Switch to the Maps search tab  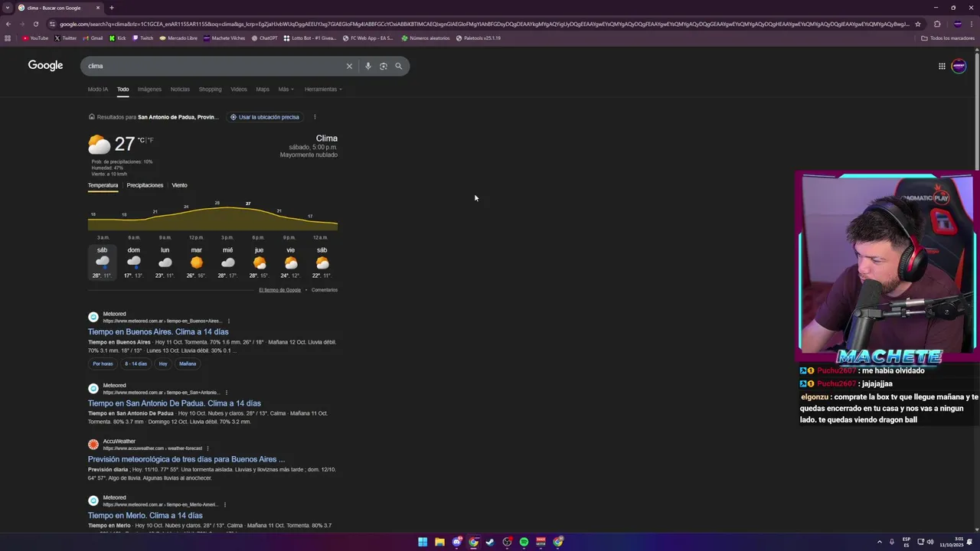[x=263, y=89]
